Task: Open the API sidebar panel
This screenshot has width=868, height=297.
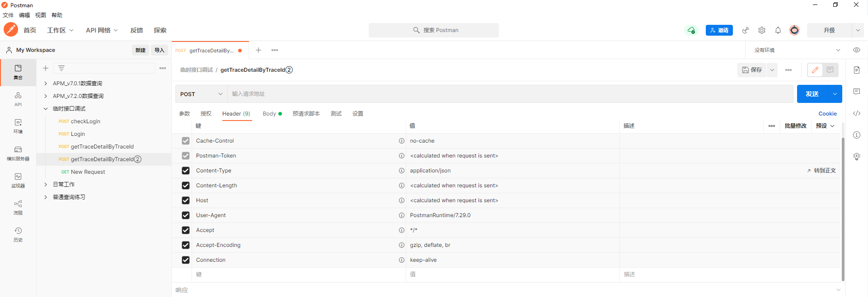Action: 18,99
